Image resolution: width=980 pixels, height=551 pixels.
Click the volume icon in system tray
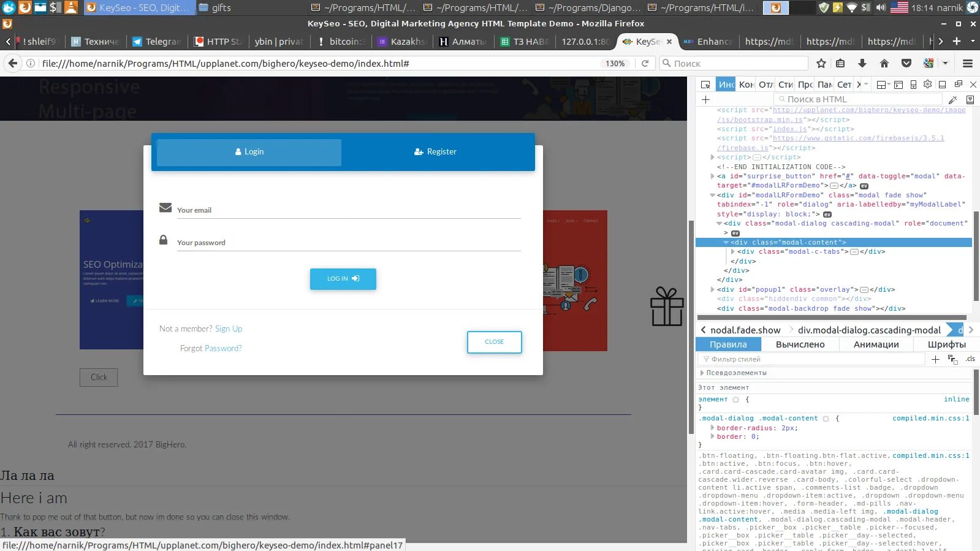pos(881,7)
